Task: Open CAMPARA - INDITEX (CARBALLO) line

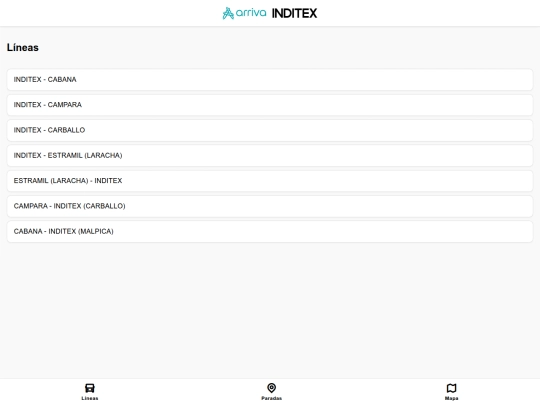Action: pyautogui.click(x=270, y=206)
